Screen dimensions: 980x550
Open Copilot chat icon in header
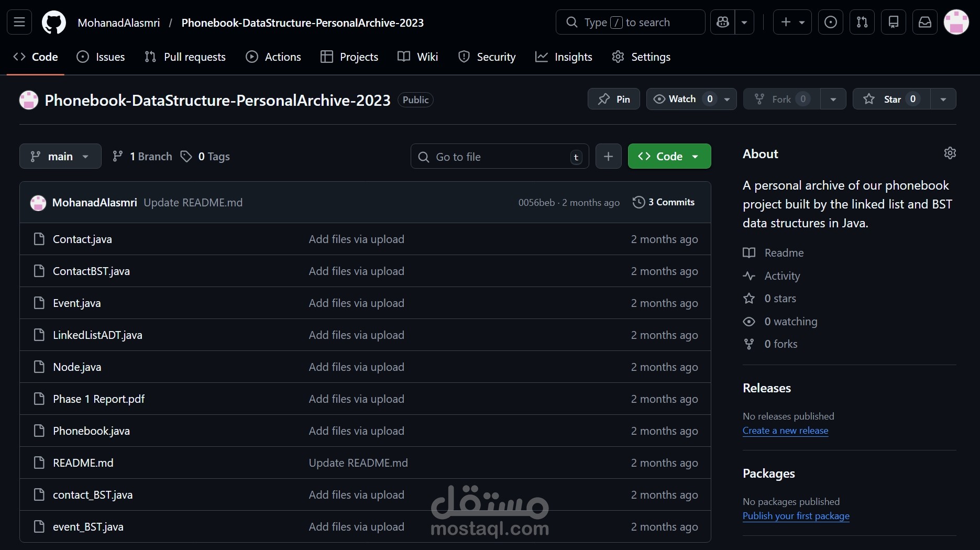[723, 23]
